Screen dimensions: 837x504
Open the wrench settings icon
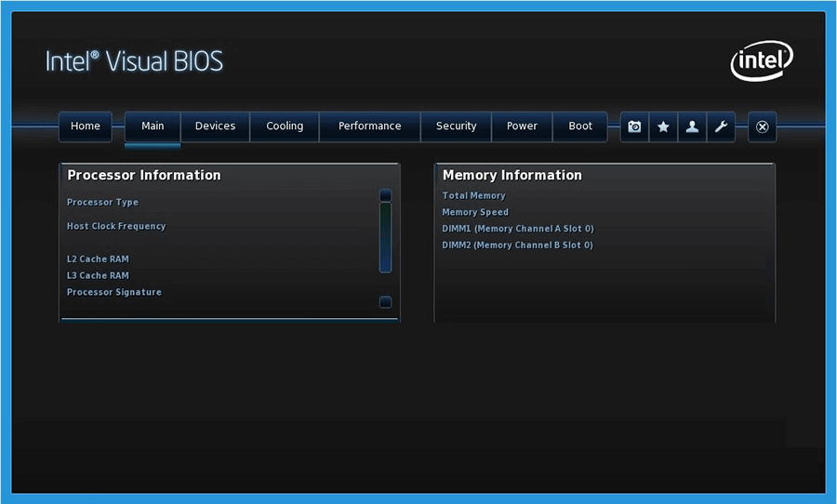point(721,126)
